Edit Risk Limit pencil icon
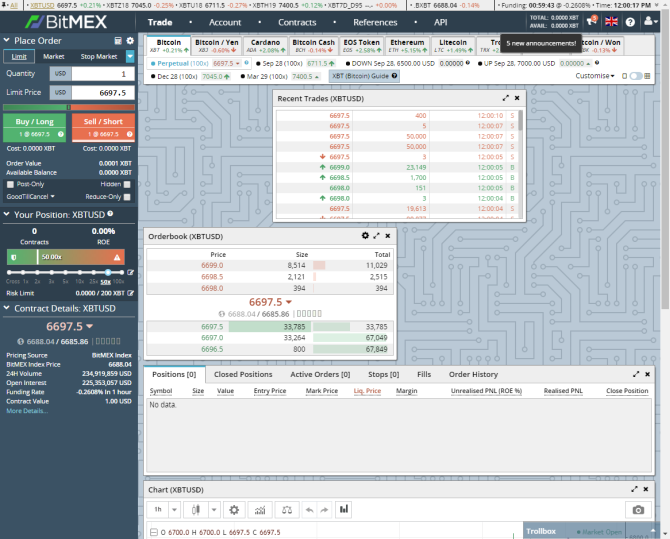670x539 pixels. [x=130, y=293]
